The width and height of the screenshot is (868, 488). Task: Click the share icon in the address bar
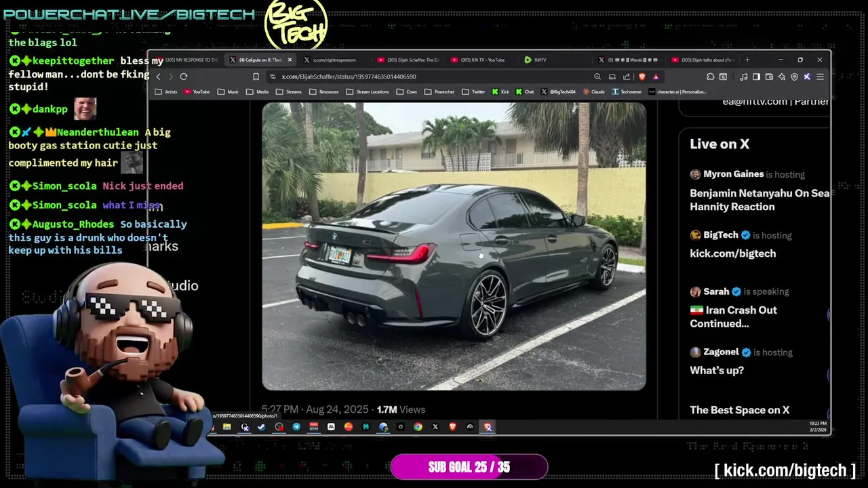point(627,77)
